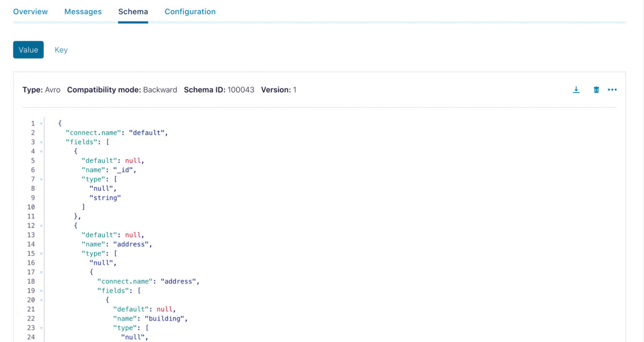
Task: Switch to the Overview tab
Action: (x=30, y=12)
